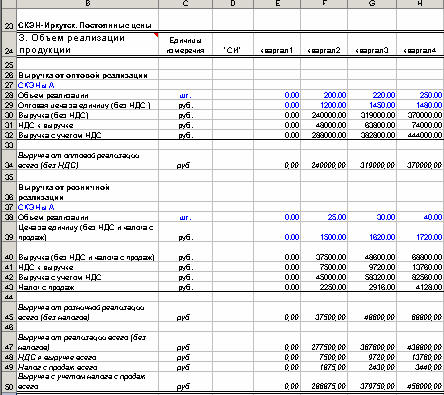Select italic value 456000,00 in row 50
444x395 pixels.
[x=425, y=387]
